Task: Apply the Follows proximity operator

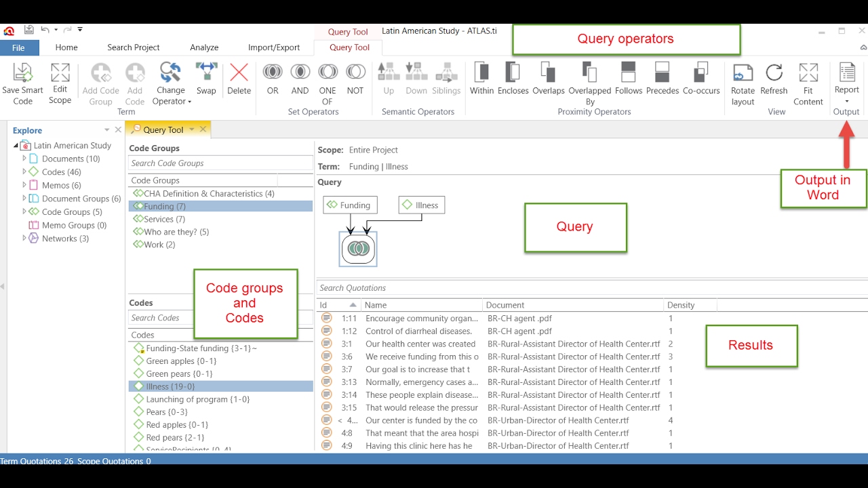Action: tap(629, 79)
